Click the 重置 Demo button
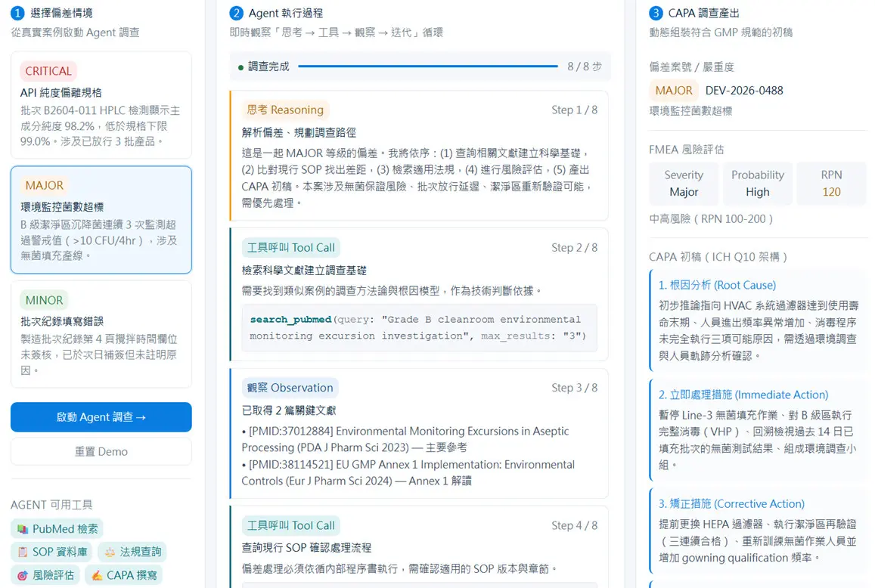875x588 pixels. tap(101, 451)
